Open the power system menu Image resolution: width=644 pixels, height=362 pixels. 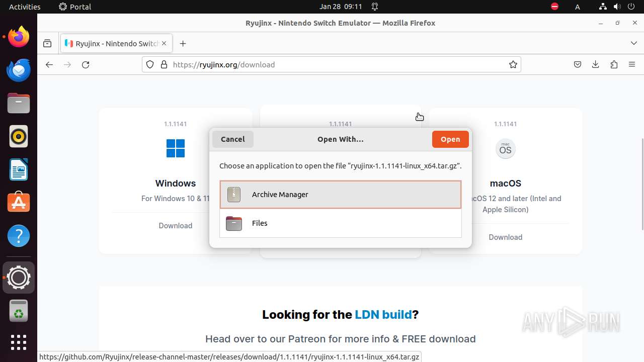(632, 7)
